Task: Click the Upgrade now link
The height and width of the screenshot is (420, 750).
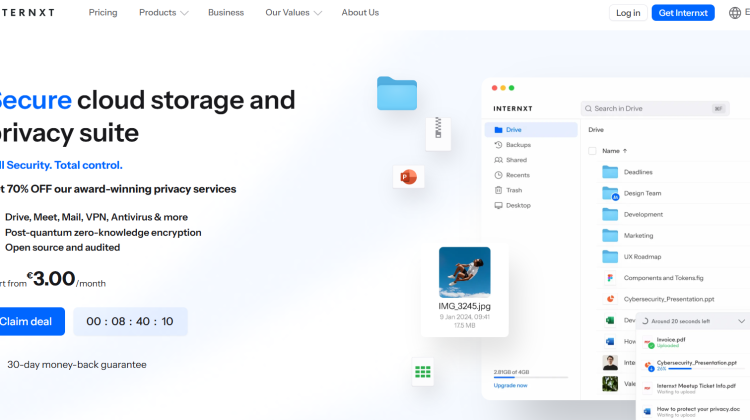Action: coord(510,386)
